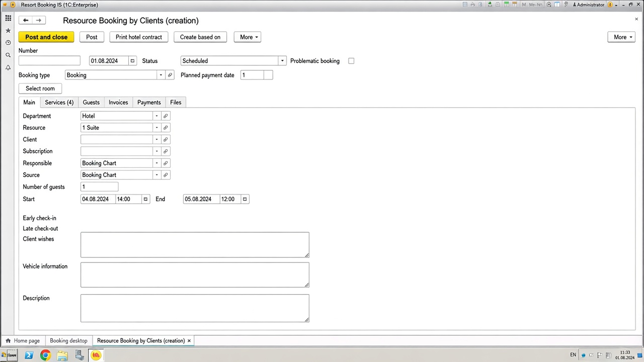
Task: Open calendar picker for End date
Action: point(245,199)
